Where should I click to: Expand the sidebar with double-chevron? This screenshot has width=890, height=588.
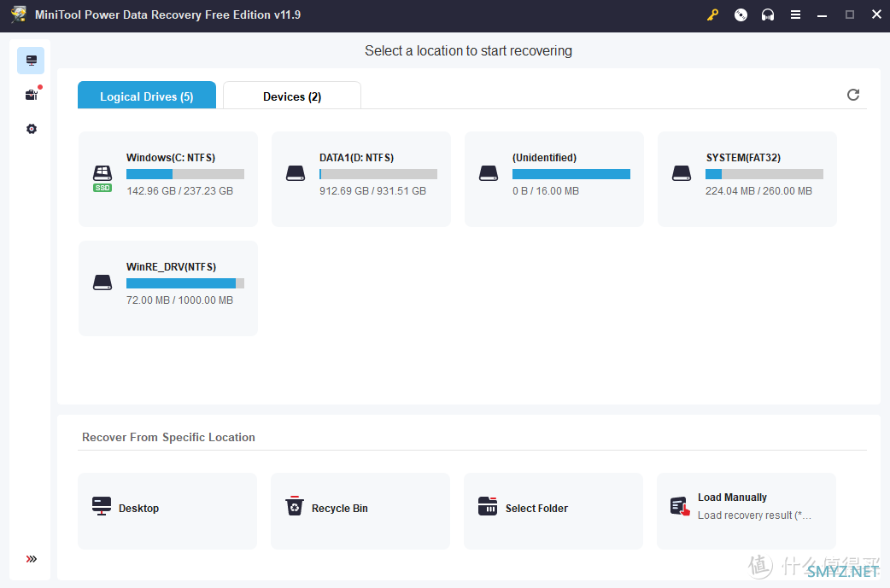(x=32, y=559)
